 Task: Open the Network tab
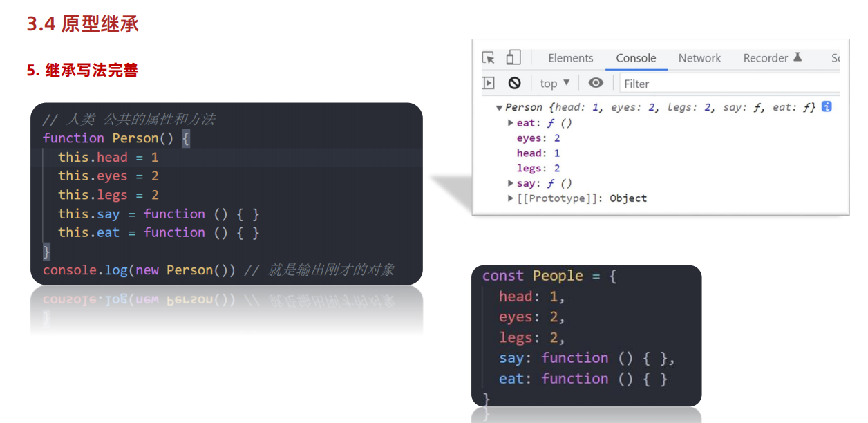click(x=699, y=58)
